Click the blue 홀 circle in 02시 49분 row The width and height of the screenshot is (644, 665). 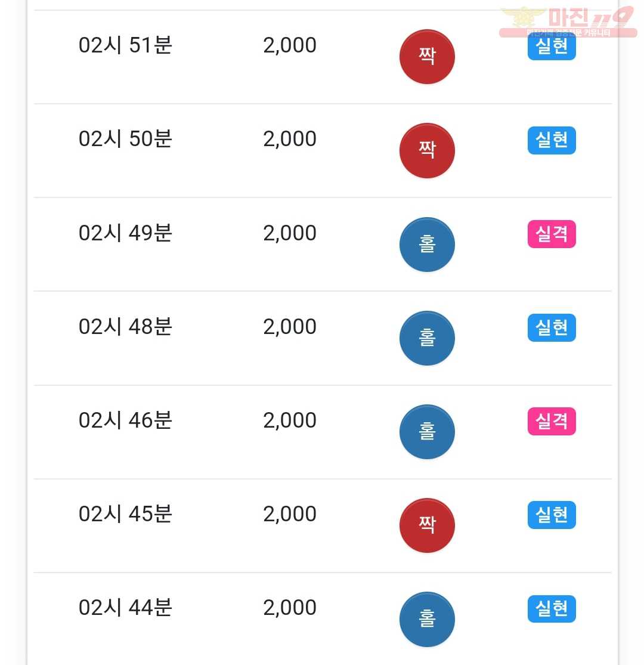point(427,245)
